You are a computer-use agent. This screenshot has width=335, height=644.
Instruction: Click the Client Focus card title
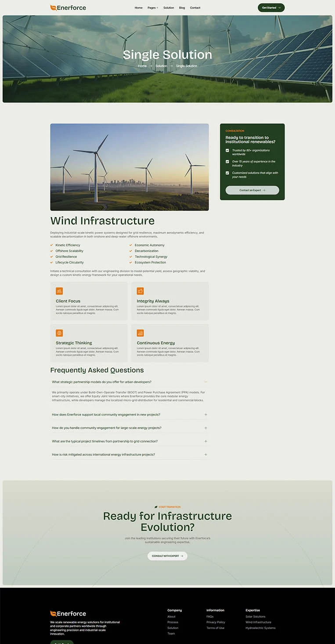pos(68,301)
